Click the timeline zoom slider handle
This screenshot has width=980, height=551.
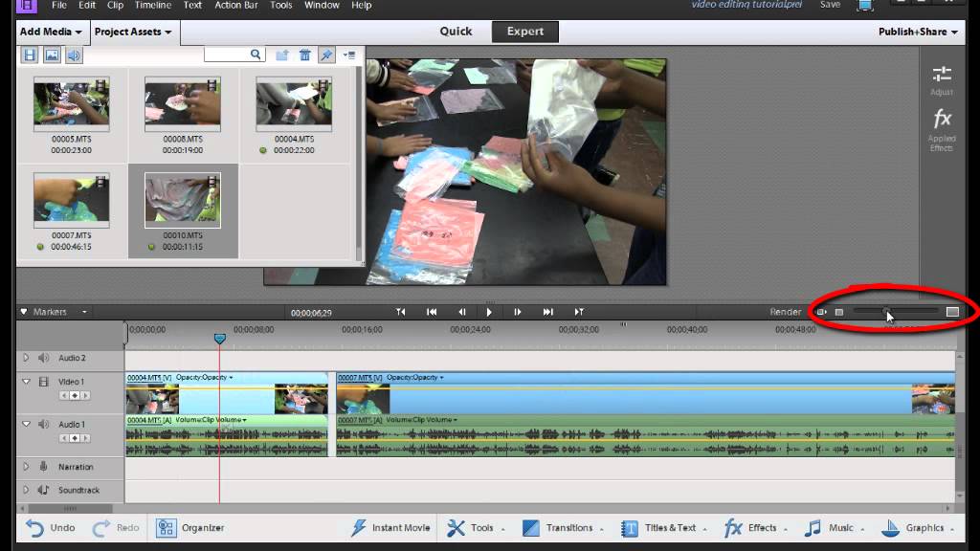click(x=885, y=311)
